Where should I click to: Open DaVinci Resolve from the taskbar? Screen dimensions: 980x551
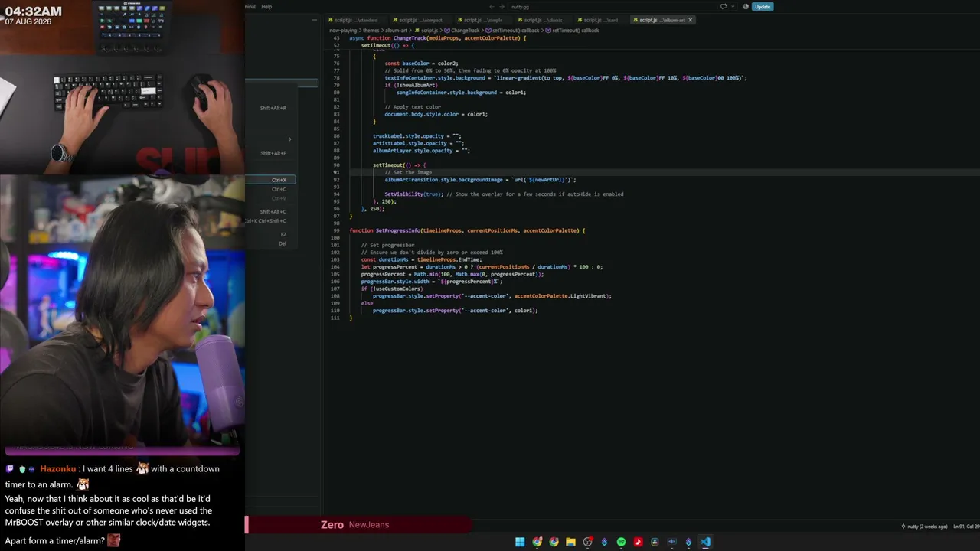pos(655,542)
